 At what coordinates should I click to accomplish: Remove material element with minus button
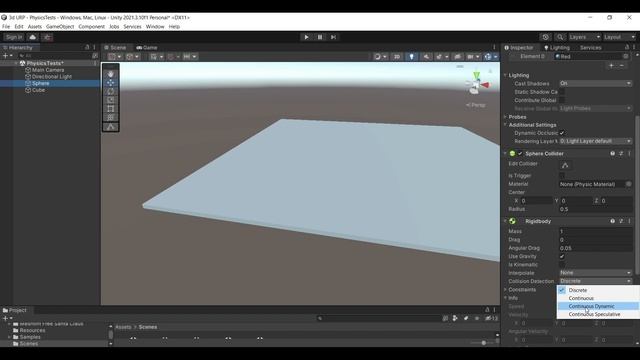tap(622, 66)
